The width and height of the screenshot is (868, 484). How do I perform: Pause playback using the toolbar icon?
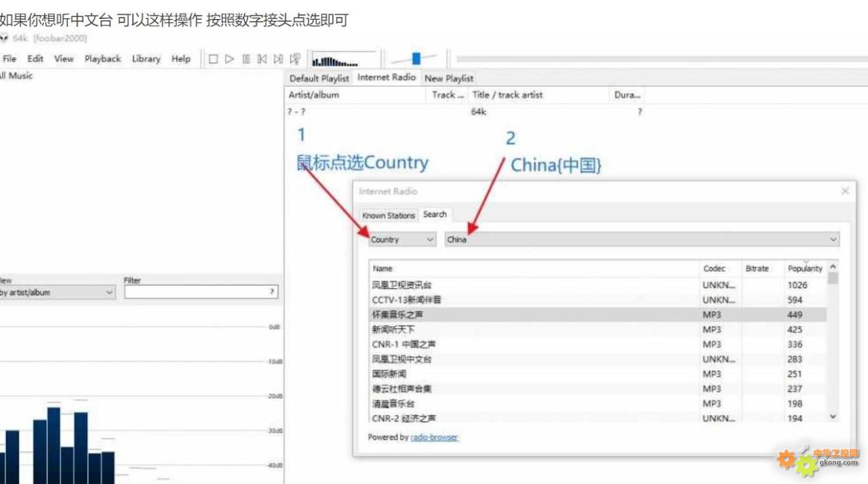pos(246,59)
